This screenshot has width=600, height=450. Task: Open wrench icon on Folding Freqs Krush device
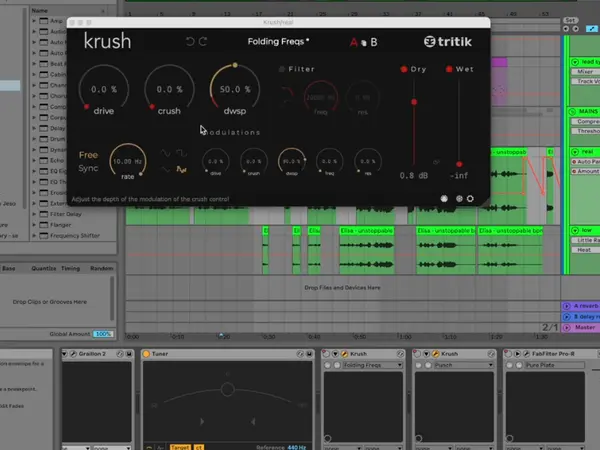point(344,354)
